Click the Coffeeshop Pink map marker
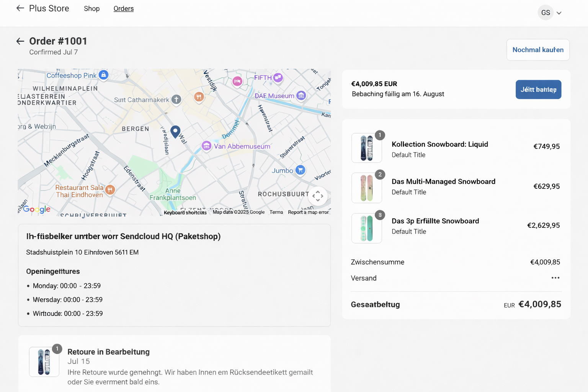This screenshot has width=588, height=392. (103, 75)
